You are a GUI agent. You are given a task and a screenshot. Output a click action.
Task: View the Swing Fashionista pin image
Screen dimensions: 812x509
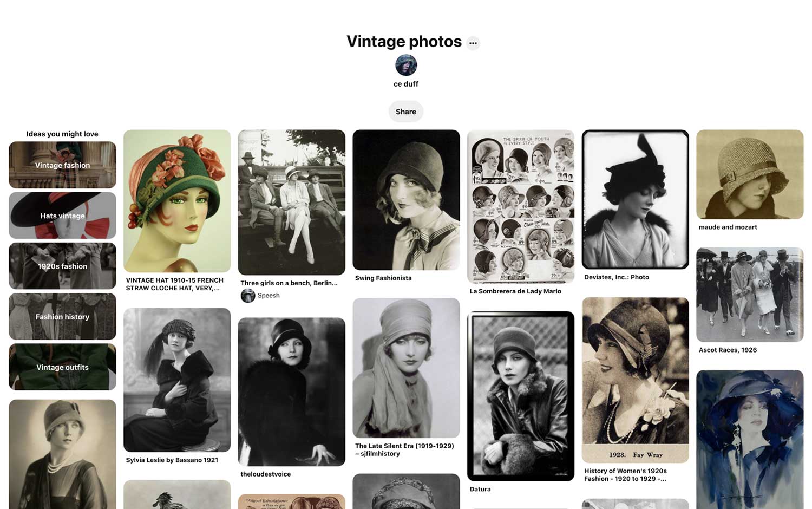pyautogui.click(x=406, y=200)
